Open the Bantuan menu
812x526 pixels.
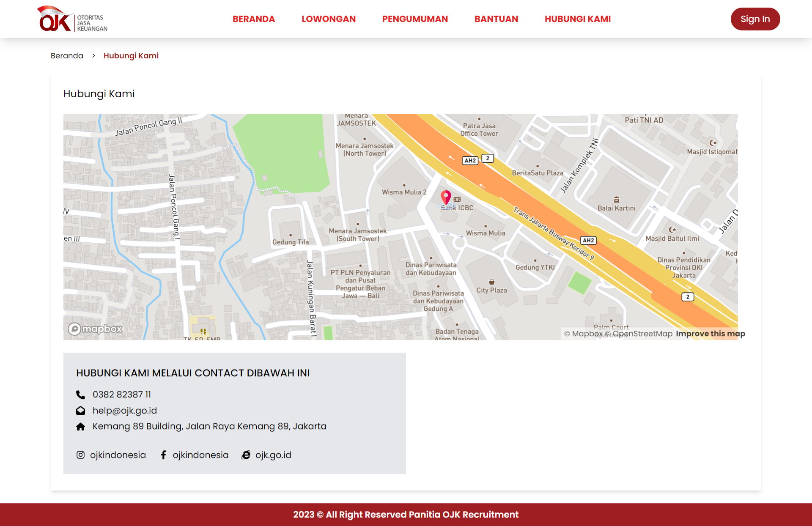point(496,19)
